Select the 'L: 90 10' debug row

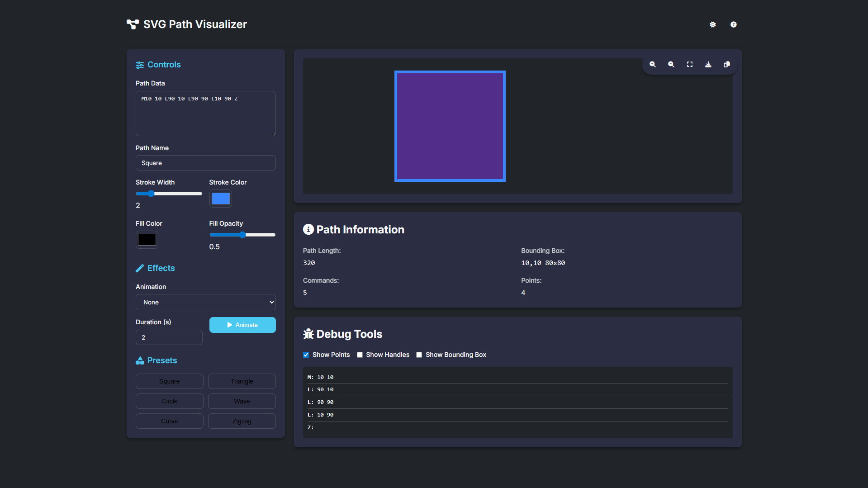pyautogui.click(x=518, y=389)
